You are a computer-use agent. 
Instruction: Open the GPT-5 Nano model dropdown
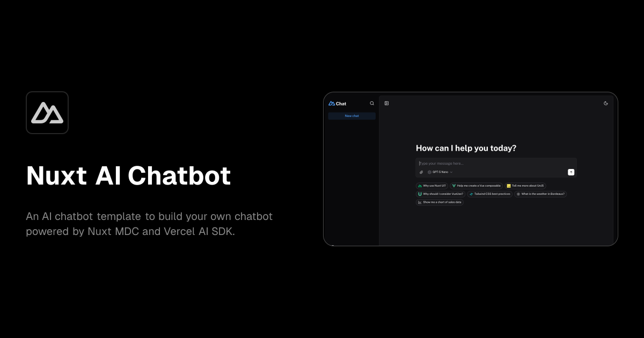440,172
